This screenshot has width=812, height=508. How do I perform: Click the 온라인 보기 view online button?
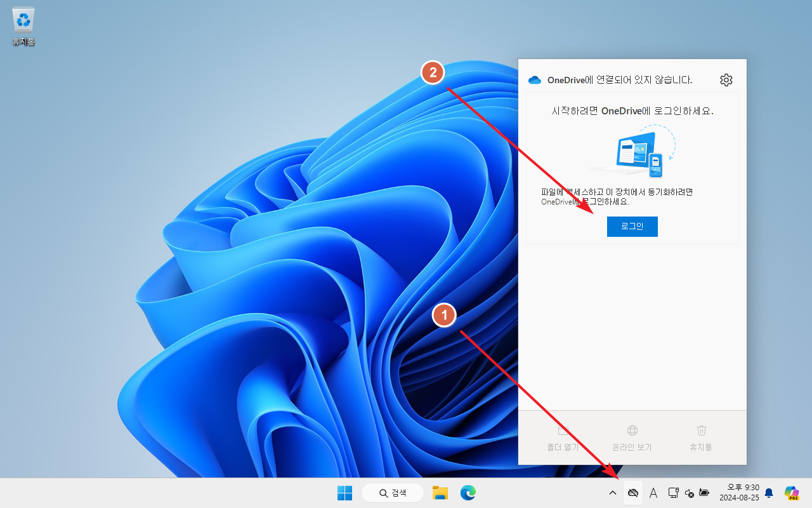pos(632,438)
